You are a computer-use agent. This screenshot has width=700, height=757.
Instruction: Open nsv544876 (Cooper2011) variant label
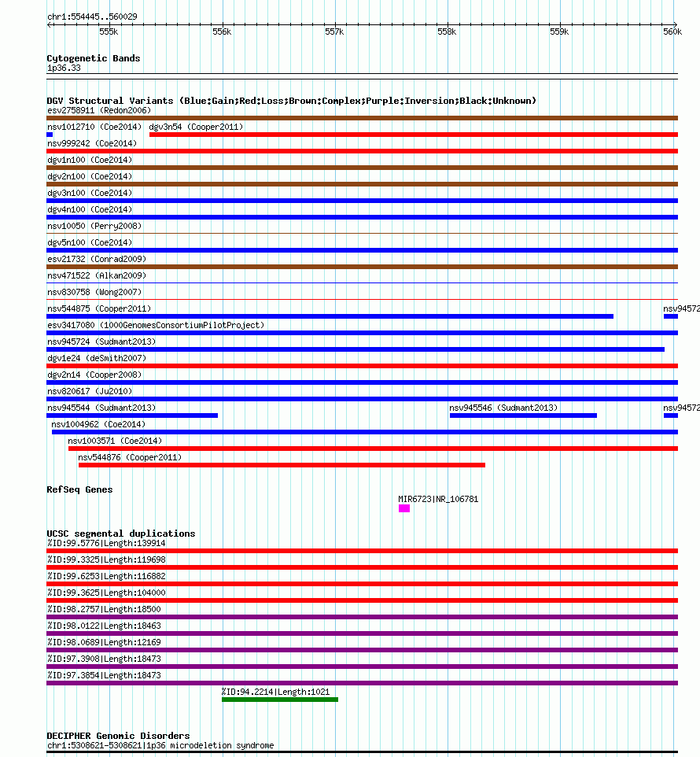[130, 457]
